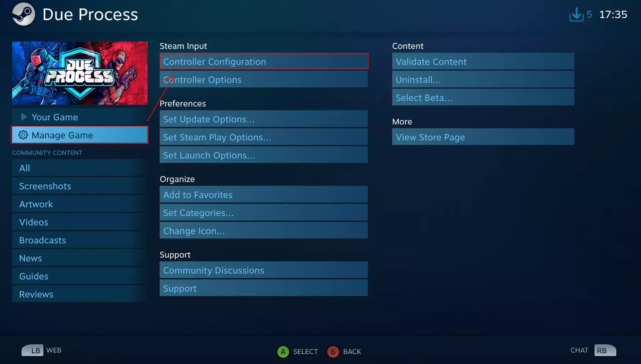This screenshot has height=364, width=641.
Task: Click the red B Back button icon
Action: [x=333, y=352]
